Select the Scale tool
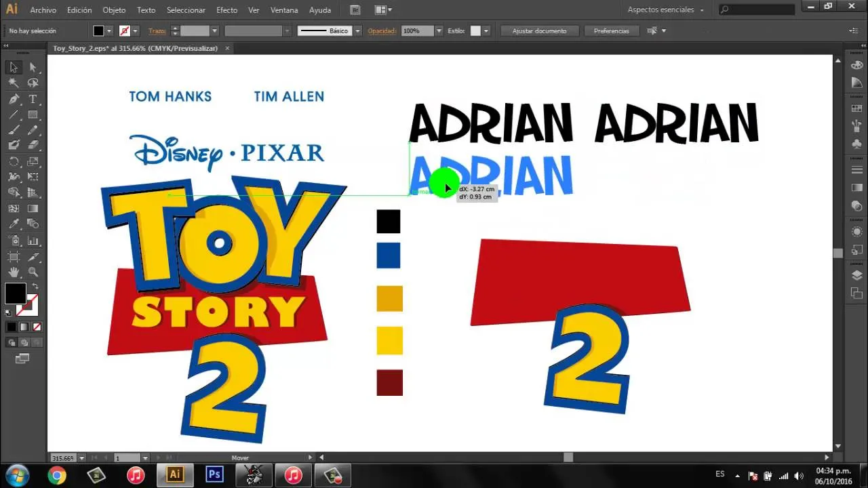The width and height of the screenshot is (868, 488). [x=33, y=161]
